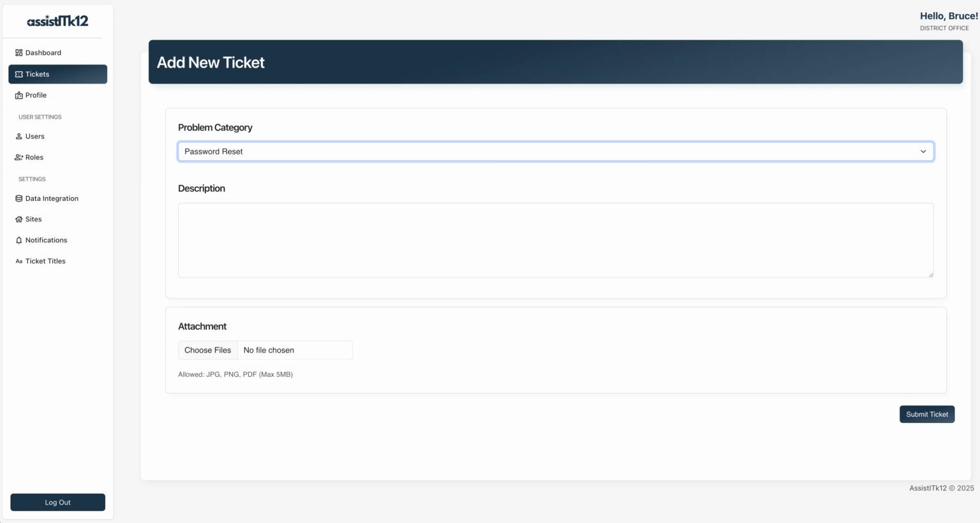Select the Tickets icon in the sidebar
This screenshot has height=523, width=980.
(x=19, y=74)
